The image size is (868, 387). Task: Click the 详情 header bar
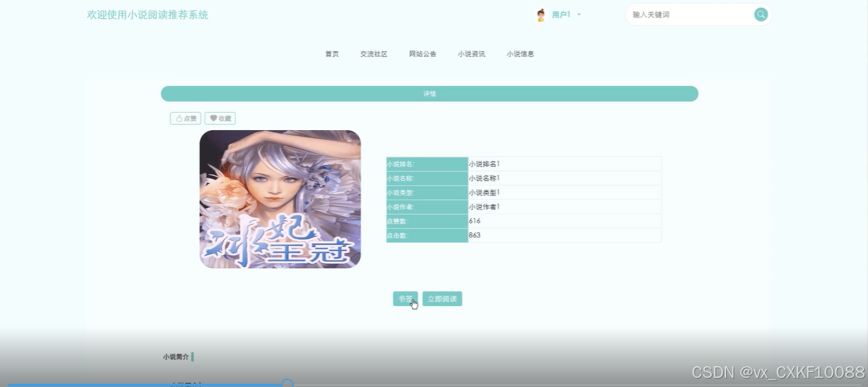(x=429, y=94)
